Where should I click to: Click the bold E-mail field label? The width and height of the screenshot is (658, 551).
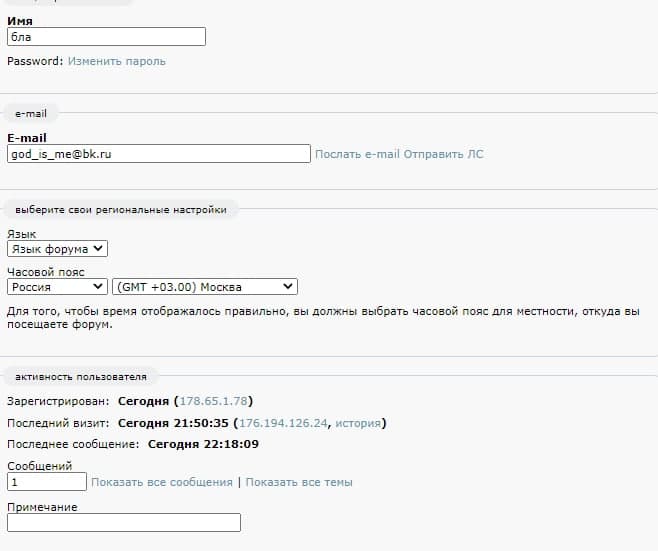(27, 138)
